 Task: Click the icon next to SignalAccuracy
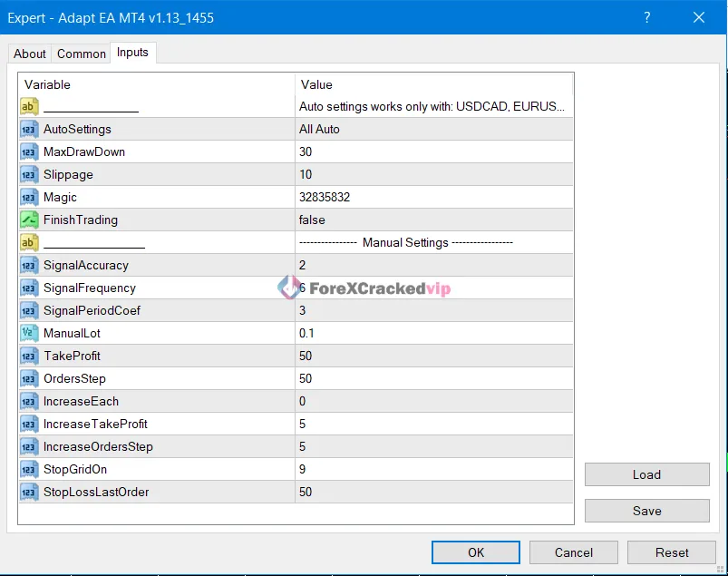pyautogui.click(x=29, y=265)
